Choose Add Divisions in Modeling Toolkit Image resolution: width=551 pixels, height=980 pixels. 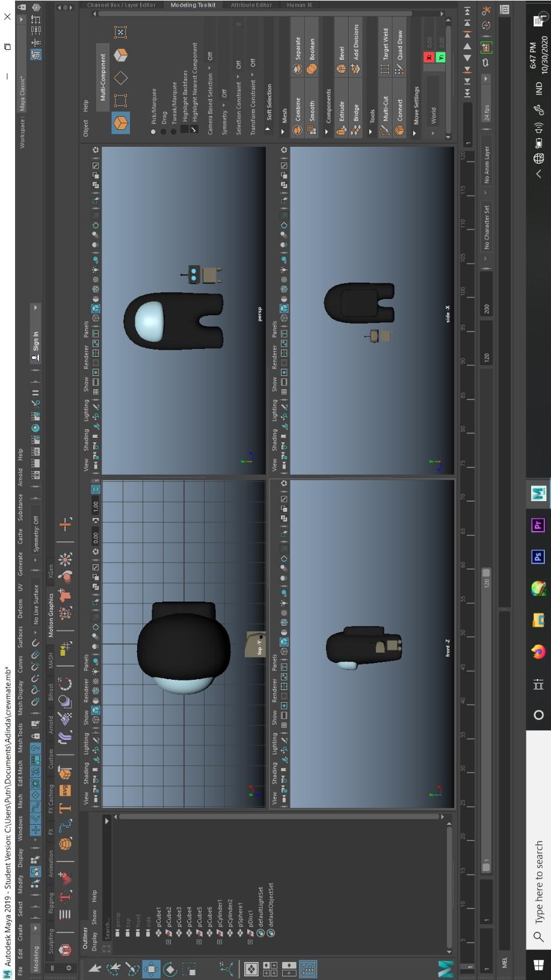[356, 69]
